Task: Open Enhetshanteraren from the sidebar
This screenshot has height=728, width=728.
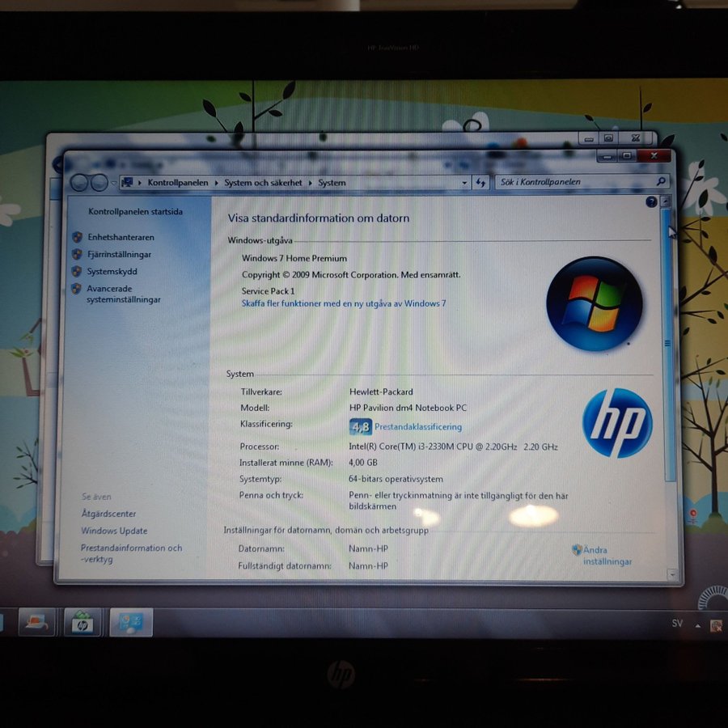Action: click(x=121, y=237)
